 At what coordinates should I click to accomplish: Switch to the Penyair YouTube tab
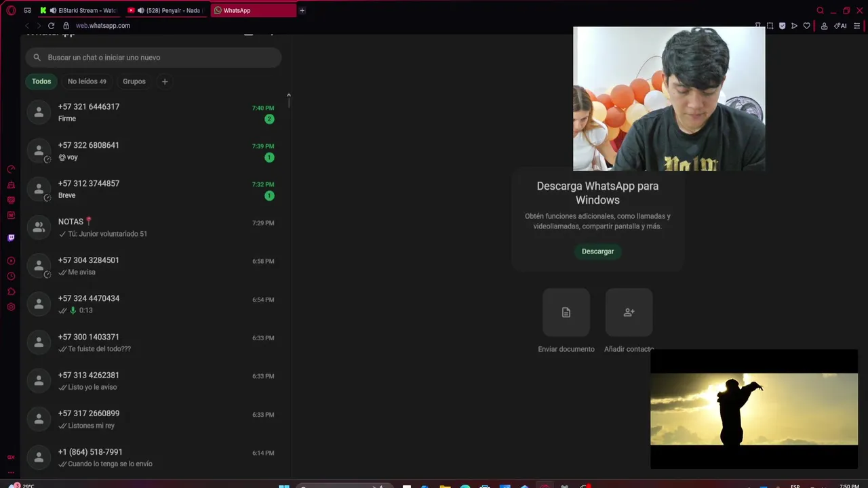(x=165, y=10)
